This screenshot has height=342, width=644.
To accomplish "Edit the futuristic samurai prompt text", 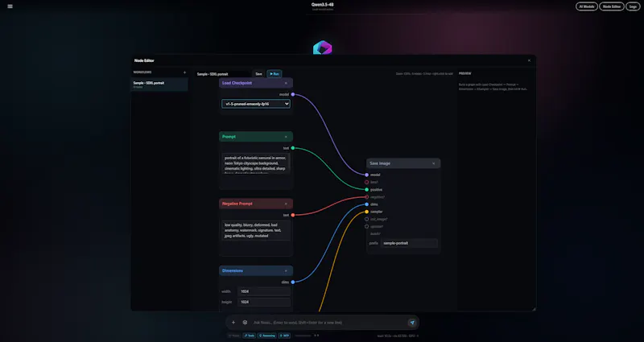I will [x=256, y=163].
